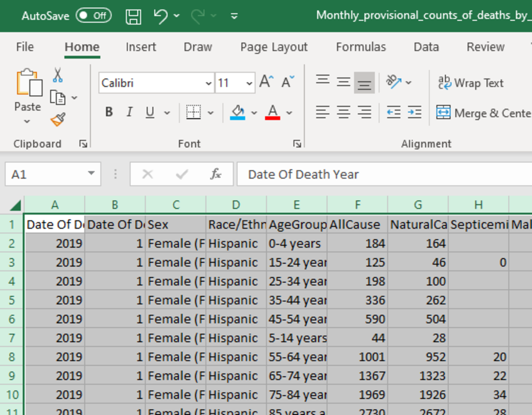
Task: Switch to the Formulas ribbon tab
Action: tap(361, 47)
